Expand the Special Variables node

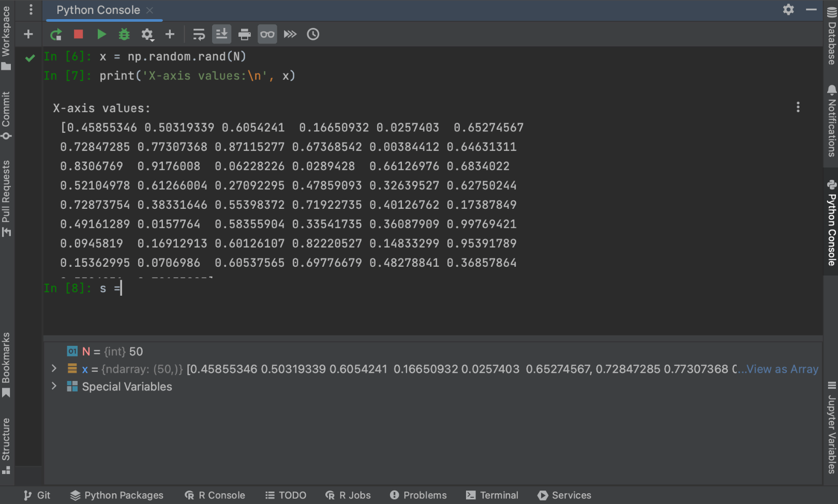click(54, 386)
